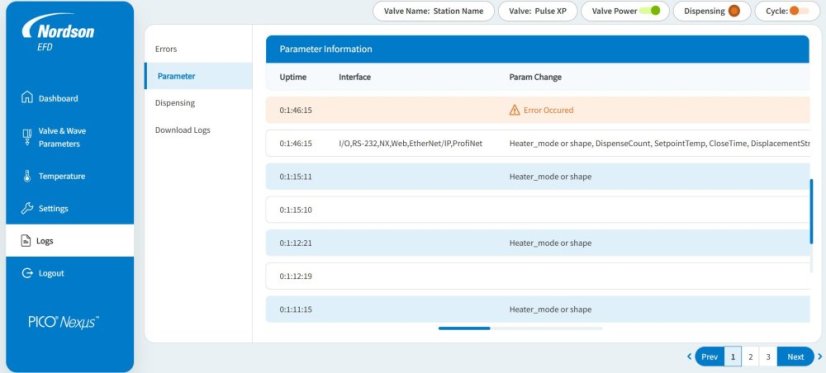The width and height of the screenshot is (826, 373).
Task: Click the Valve Name: Station Name pill
Action: (x=434, y=11)
